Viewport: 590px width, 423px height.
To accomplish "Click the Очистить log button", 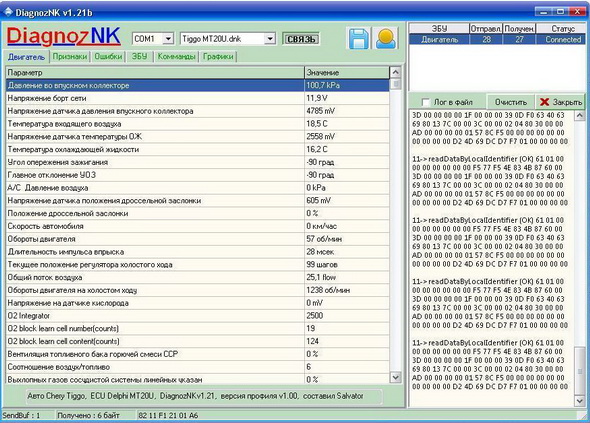I will [x=511, y=102].
